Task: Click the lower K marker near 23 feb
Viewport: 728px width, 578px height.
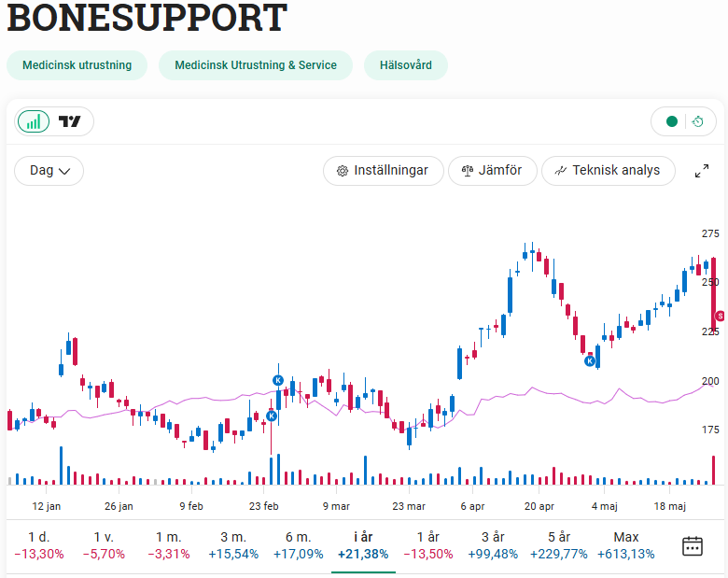Action: (x=272, y=416)
